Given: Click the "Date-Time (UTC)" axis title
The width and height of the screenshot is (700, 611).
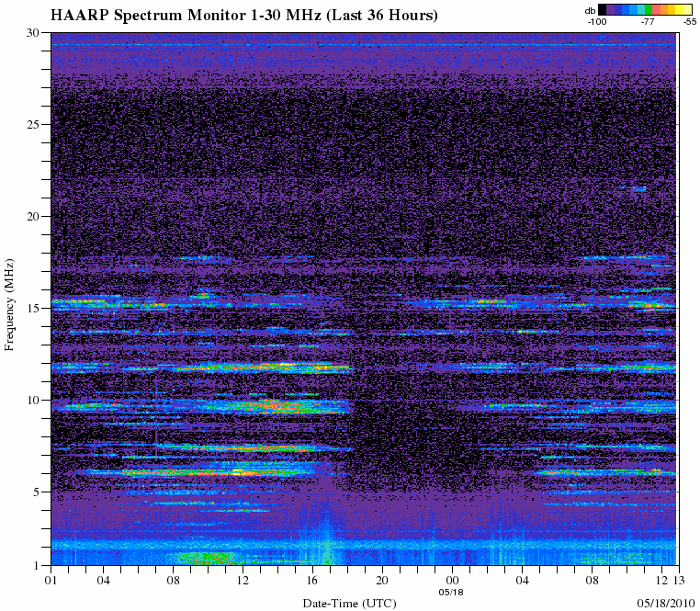Looking at the screenshot, I should pyautogui.click(x=350, y=604).
